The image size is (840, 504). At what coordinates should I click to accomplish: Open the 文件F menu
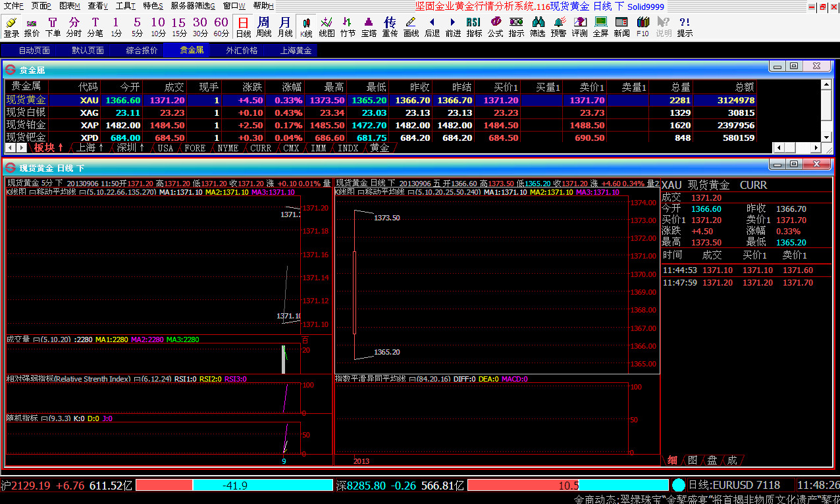tap(13, 6)
